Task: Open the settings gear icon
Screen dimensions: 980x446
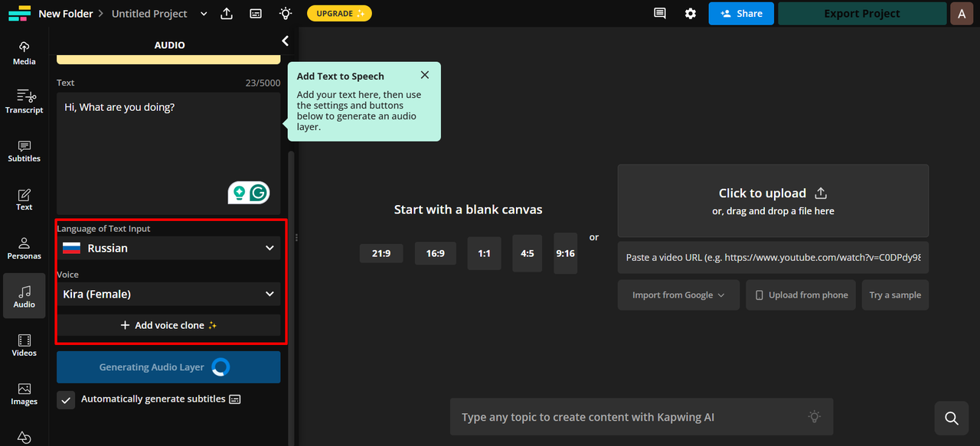Action: tap(691, 14)
